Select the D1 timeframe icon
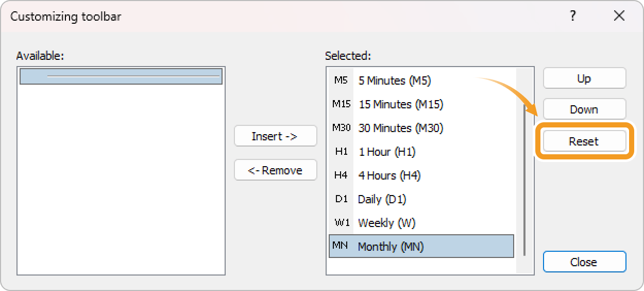Image resolution: width=644 pixels, height=291 pixels. tap(341, 199)
